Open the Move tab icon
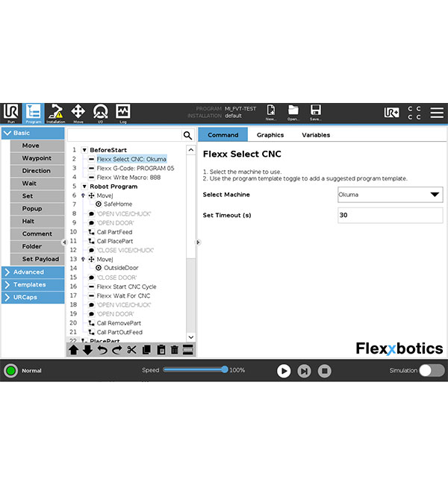 pos(78,113)
